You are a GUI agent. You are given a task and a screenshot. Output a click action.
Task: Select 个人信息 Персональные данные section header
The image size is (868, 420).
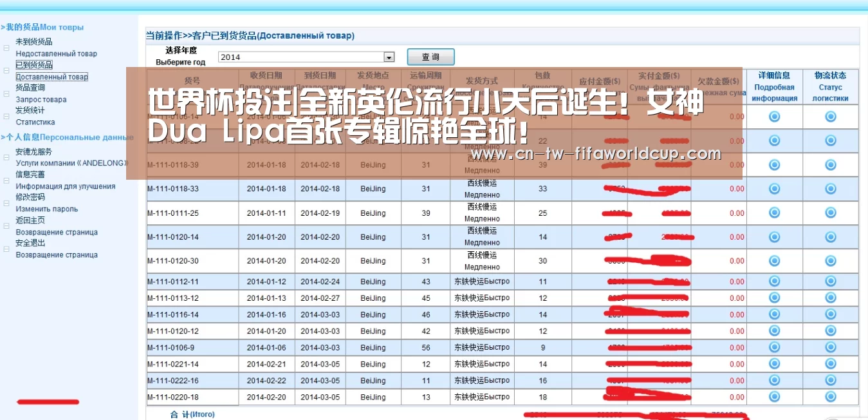coord(67,137)
